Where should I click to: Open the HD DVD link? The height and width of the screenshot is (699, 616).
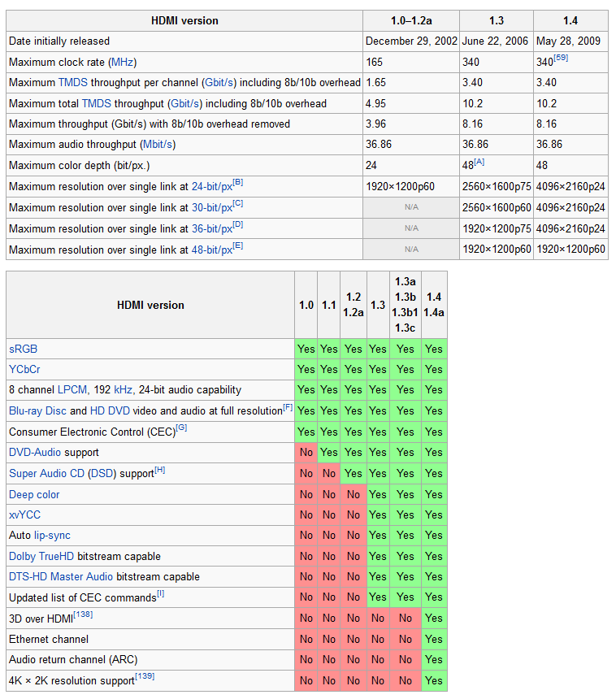click(x=110, y=411)
